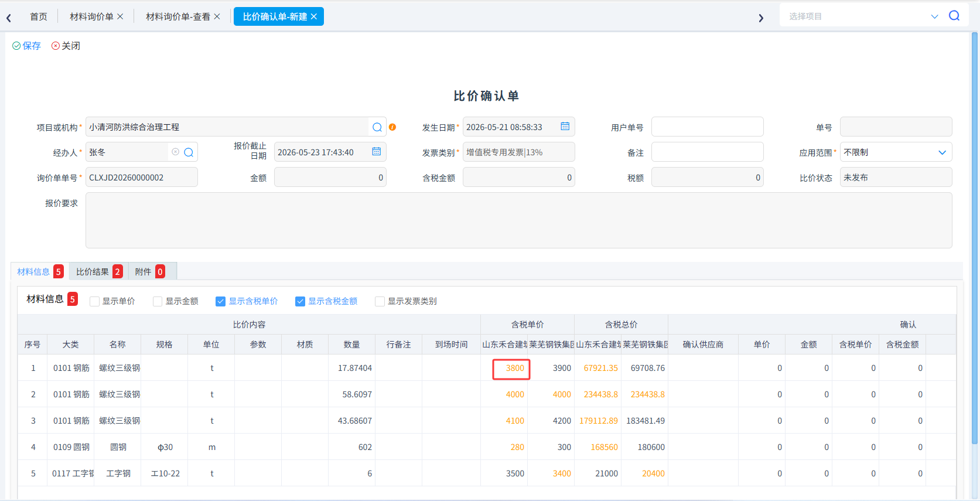Click the 数量 column header

[x=351, y=345]
